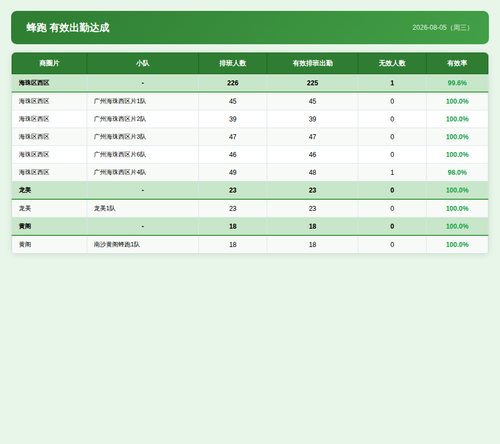Click the date 2026-08-05（周三）in the header

(x=441, y=28)
